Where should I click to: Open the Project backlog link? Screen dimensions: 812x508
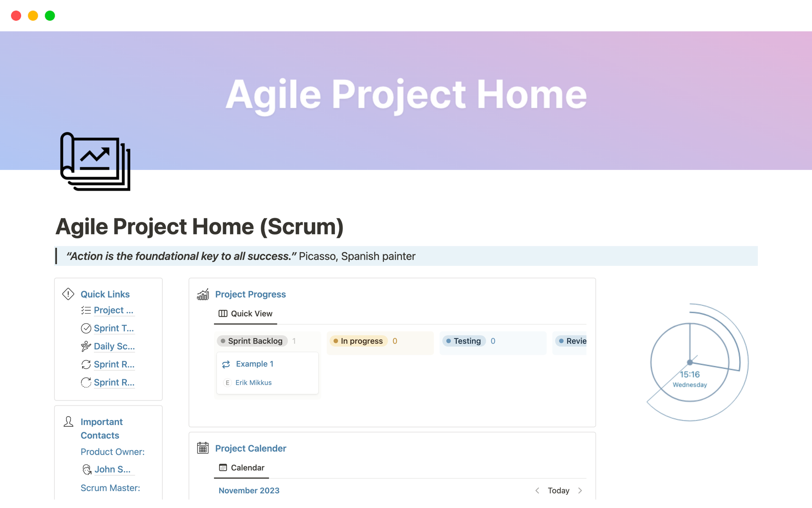point(111,310)
